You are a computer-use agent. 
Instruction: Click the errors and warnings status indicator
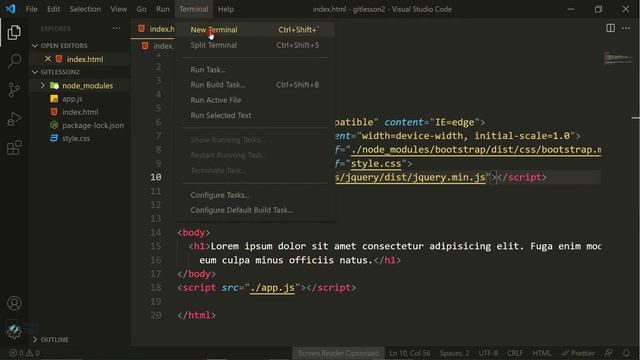click(x=24, y=353)
